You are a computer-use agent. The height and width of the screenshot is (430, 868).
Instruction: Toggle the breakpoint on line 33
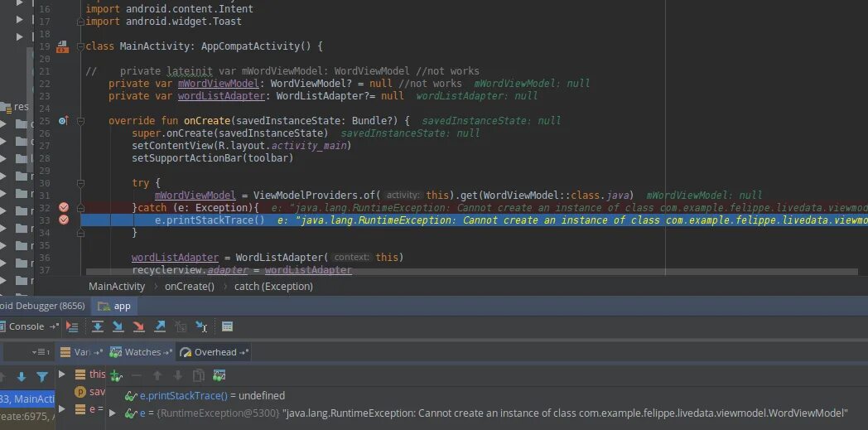(64, 220)
